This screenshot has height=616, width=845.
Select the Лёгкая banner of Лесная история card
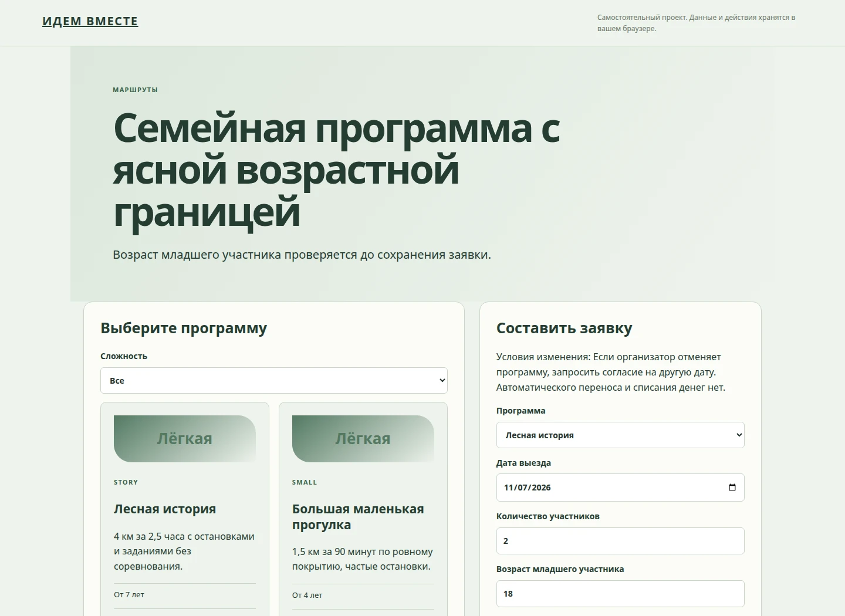tap(185, 439)
